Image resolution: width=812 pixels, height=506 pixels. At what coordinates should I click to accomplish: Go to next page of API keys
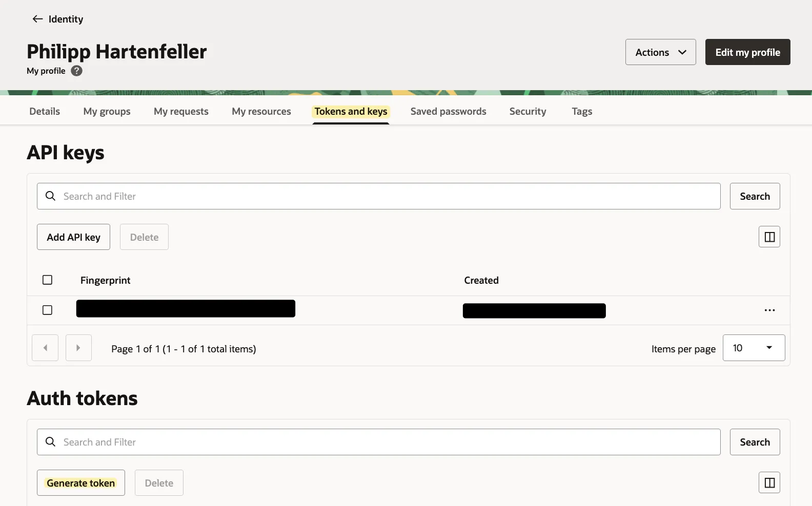[x=78, y=348]
